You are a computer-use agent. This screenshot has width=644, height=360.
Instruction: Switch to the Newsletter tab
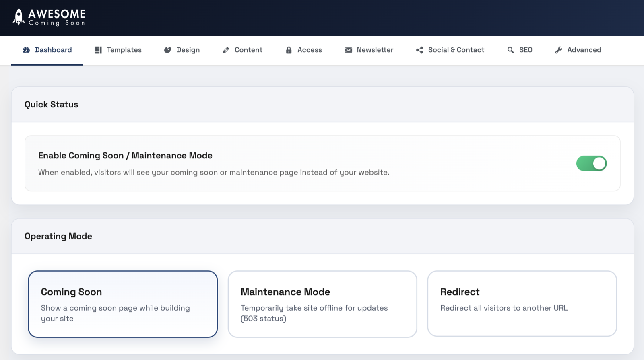point(375,50)
